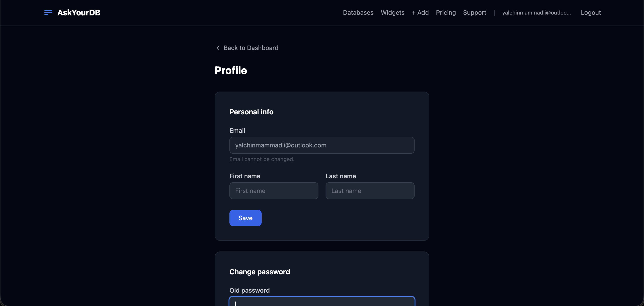Click the Save button in Personal info
The width and height of the screenshot is (644, 306).
point(245,218)
